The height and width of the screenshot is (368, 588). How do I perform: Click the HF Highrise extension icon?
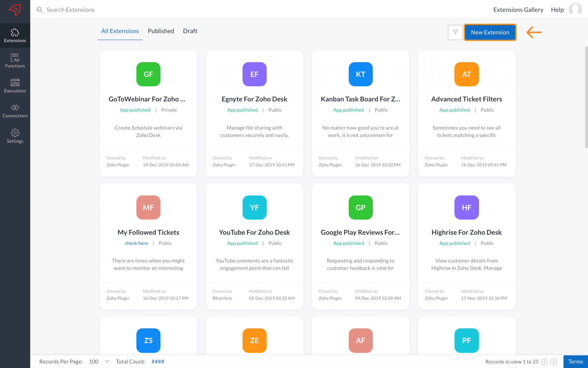click(x=467, y=207)
